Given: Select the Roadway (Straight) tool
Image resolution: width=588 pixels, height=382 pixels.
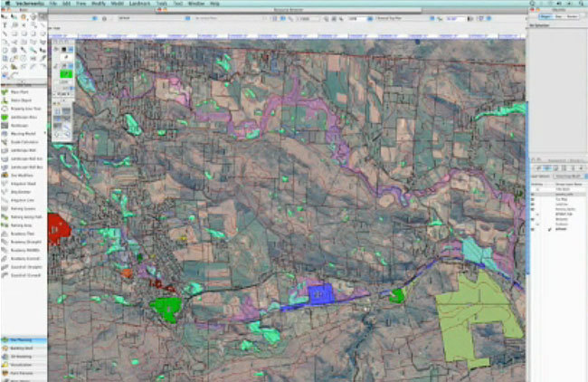Looking at the screenshot, I should coord(20,243).
